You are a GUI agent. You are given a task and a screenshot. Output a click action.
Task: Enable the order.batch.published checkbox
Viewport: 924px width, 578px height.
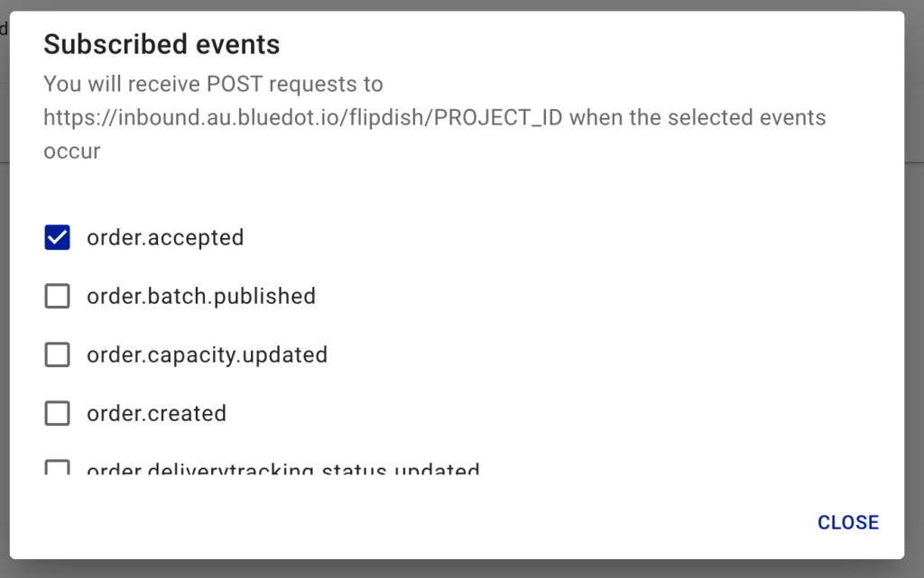pyautogui.click(x=57, y=296)
